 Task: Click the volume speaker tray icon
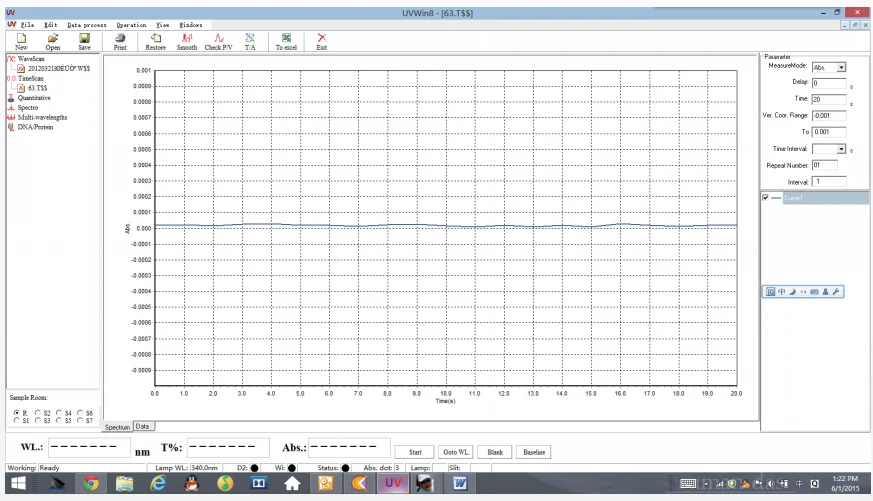pyautogui.click(x=771, y=484)
